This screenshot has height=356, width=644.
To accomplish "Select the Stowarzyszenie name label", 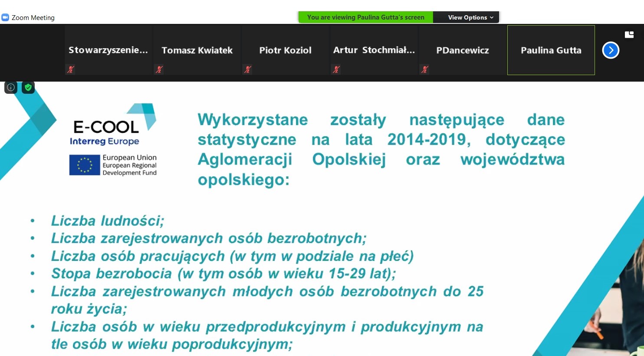I will (108, 50).
